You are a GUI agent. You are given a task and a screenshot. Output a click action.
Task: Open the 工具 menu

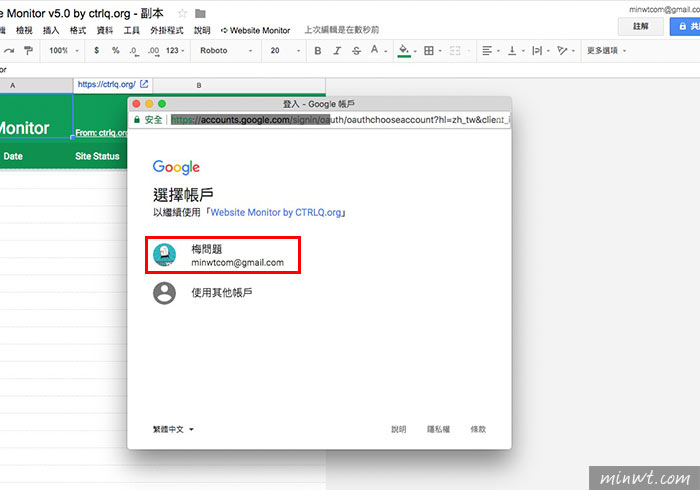coord(131,30)
